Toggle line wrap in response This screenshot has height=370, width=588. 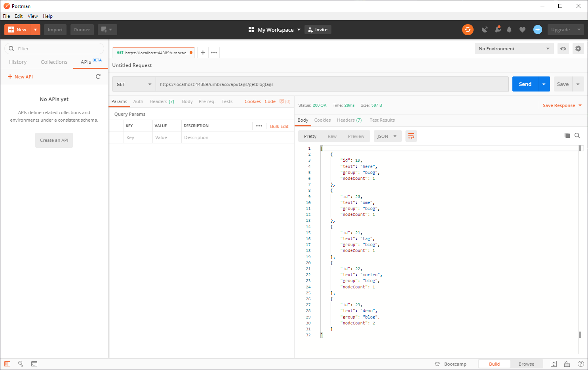[x=411, y=136]
